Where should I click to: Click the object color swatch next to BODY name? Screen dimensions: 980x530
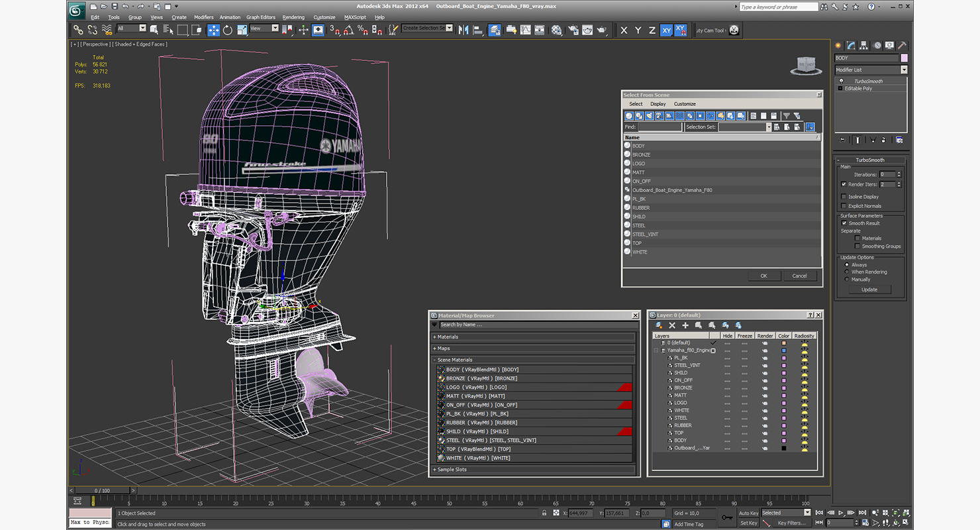[x=905, y=58]
